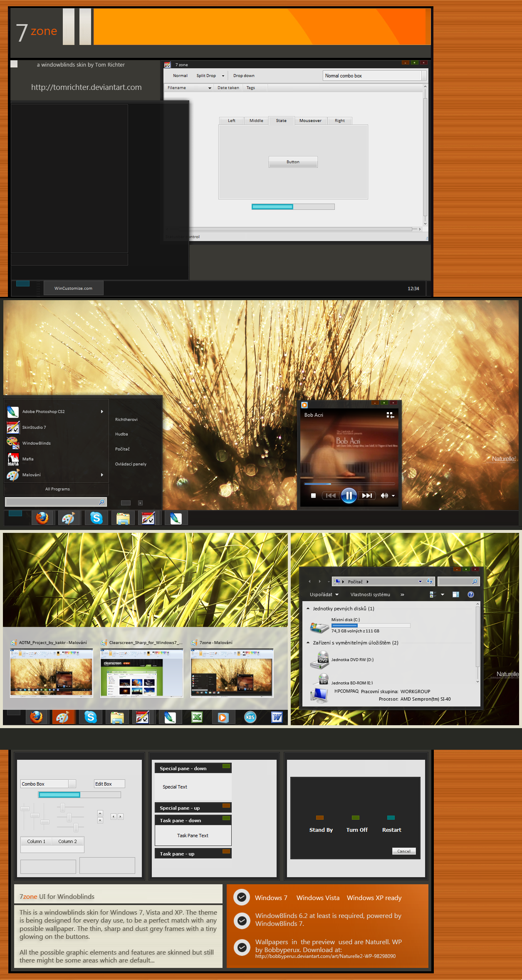Open Split Drop arrow in 7 zone window
This screenshot has width=522, height=980.
(223, 76)
